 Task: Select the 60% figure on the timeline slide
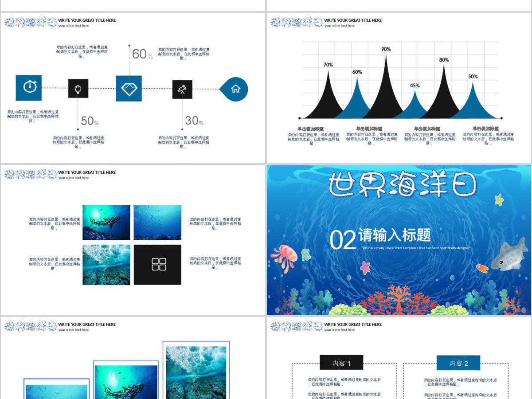click(142, 54)
